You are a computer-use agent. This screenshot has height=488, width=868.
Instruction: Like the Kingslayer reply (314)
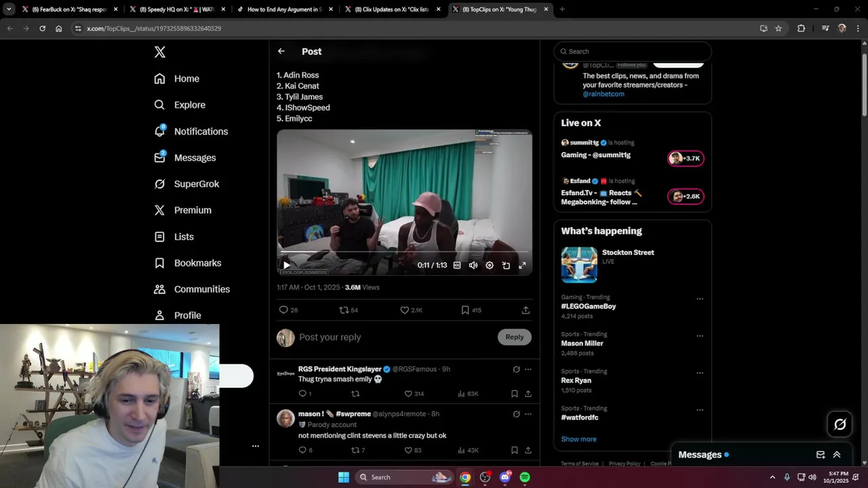(x=414, y=394)
